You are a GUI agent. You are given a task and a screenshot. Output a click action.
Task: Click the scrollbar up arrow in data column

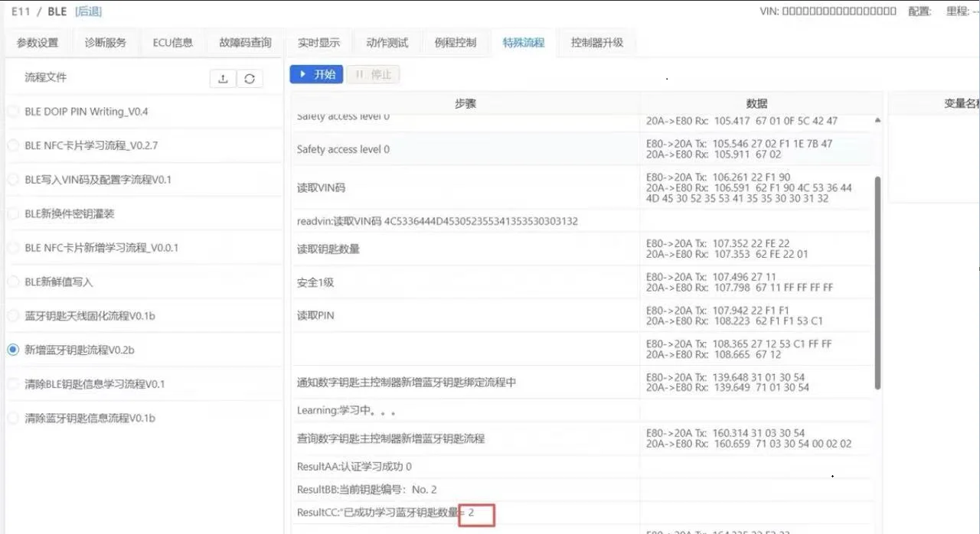point(877,121)
